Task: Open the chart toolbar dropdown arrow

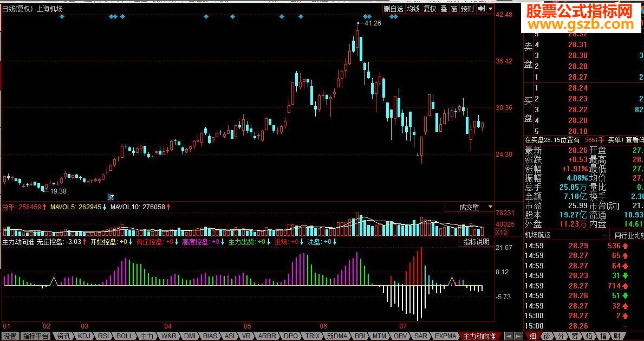Action: tap(490, 9)
